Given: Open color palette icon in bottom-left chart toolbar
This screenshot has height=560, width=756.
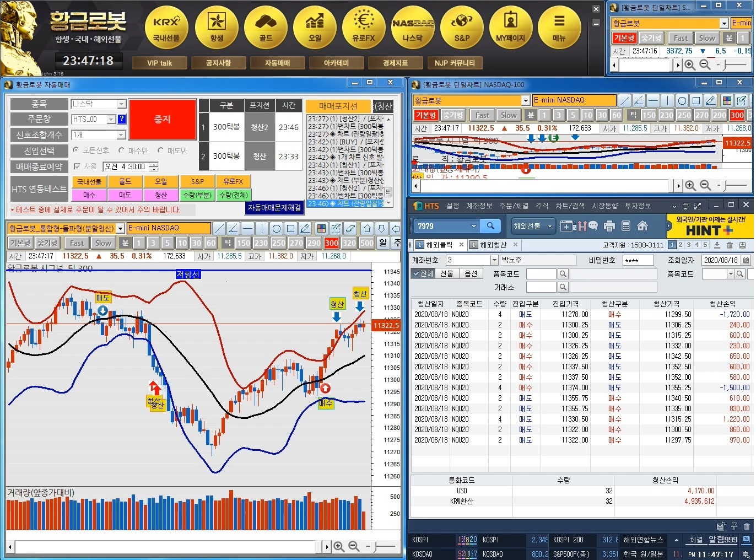Looking at the screenshot, I should tap(321, 228).
